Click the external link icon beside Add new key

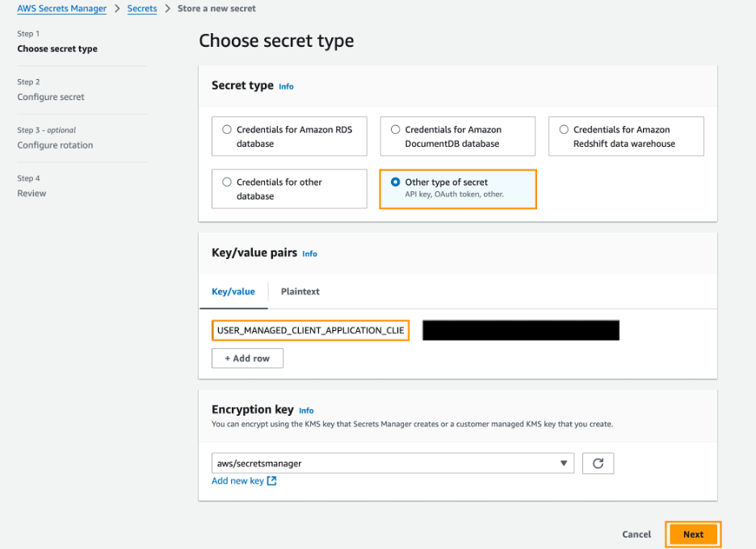coord(272,481)
